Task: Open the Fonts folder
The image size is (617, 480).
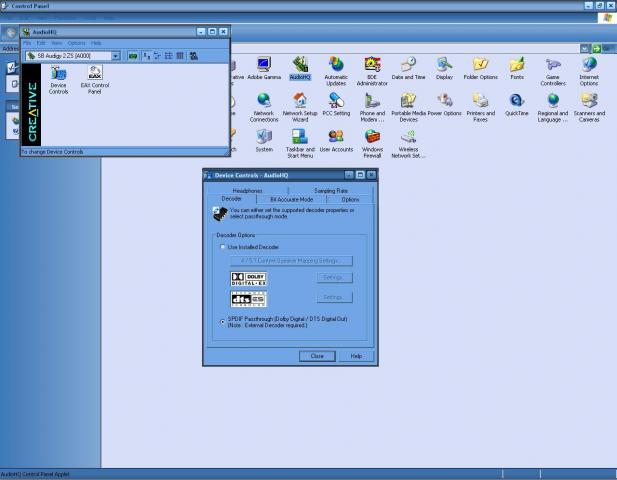Action: (517, 69)
